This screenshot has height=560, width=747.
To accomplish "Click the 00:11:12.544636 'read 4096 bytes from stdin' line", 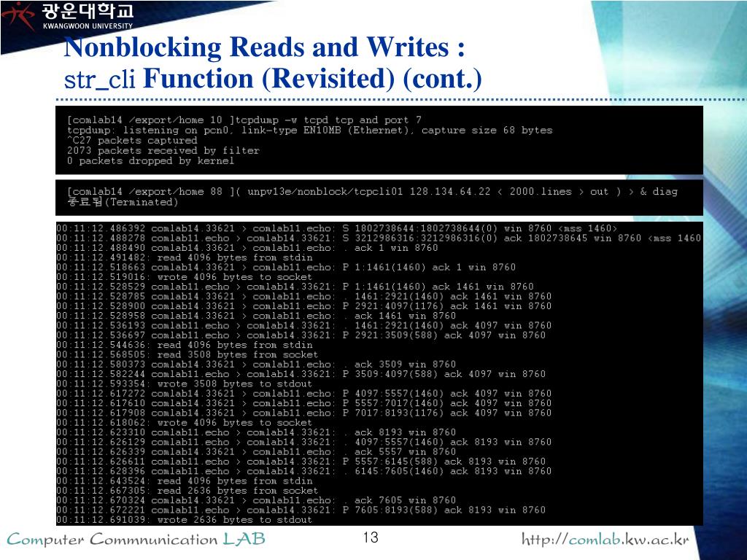I will pyautogui.click(x=185, y=345).
